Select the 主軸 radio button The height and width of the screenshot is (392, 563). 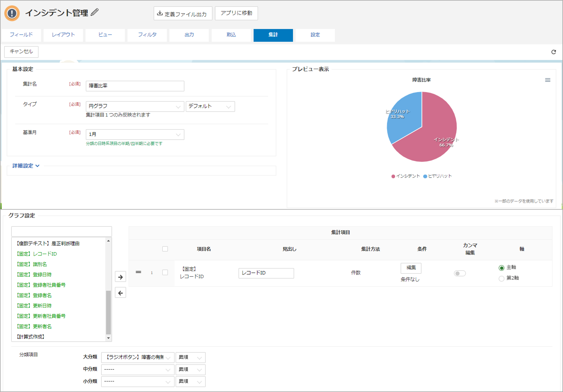click(501, 268)
